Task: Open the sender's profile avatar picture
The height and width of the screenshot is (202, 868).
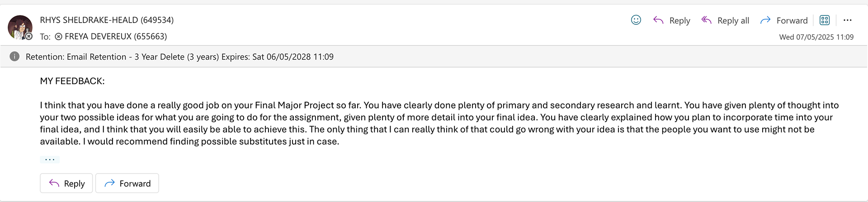Action: [20, 27]
